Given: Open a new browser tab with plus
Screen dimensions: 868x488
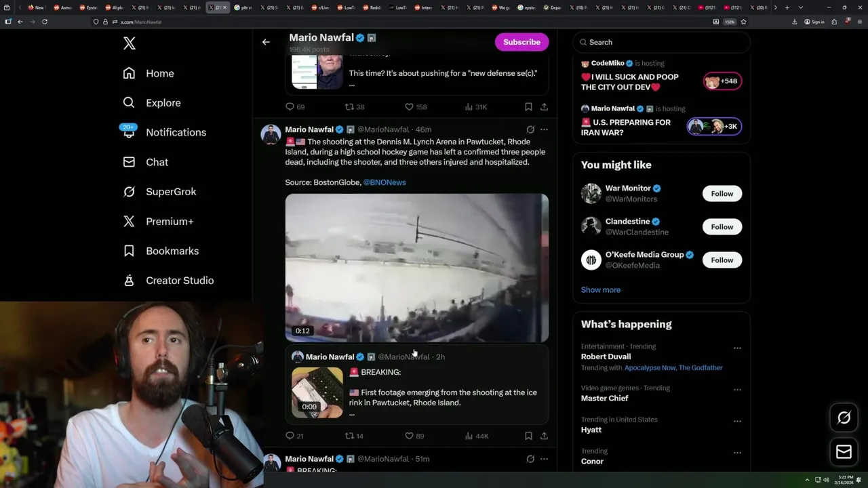Looking at the screenshot, I should click(787, 7).
